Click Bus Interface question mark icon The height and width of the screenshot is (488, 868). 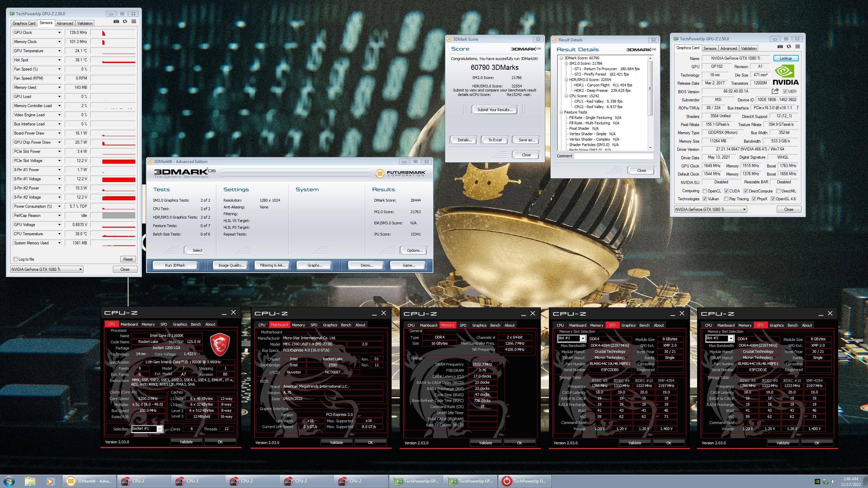click(797, 108)
